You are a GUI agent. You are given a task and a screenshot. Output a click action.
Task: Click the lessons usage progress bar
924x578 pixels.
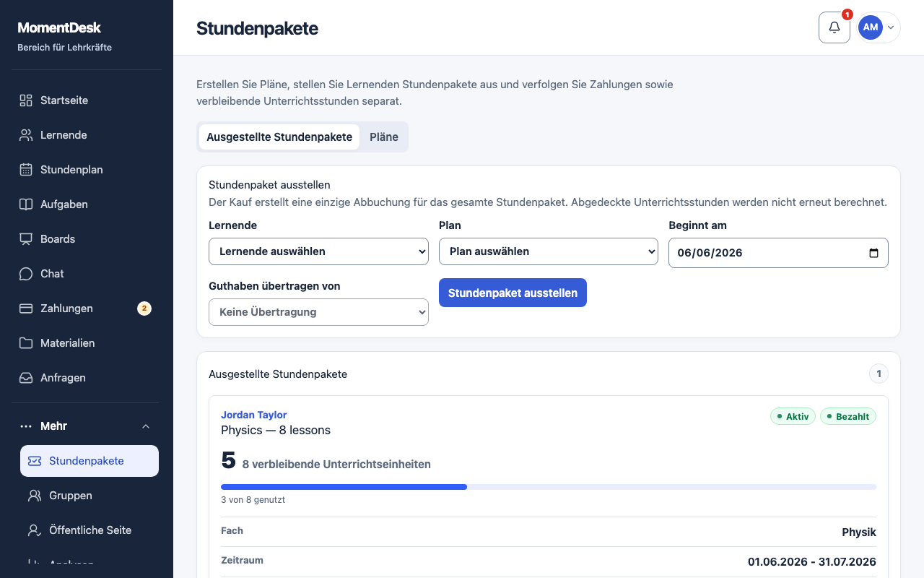(549, 487)
